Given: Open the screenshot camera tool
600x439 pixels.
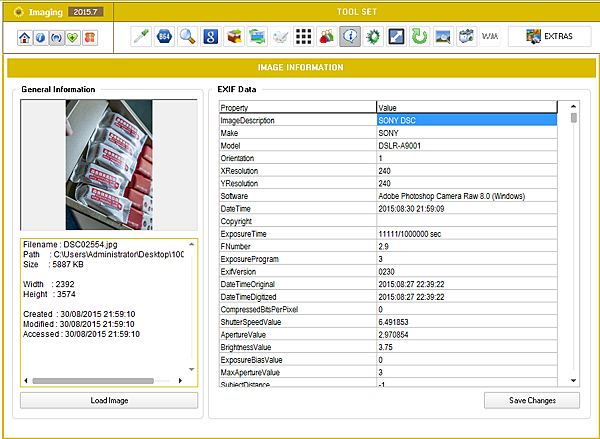Looking at the screenshot, I should 466,36.
